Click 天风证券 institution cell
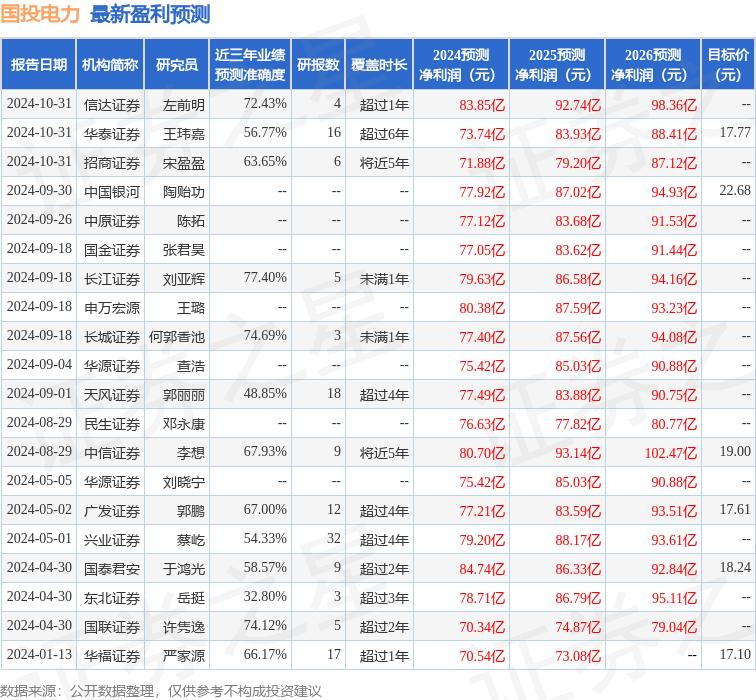The height and width of the screenshot is (700, 756). (x=112, y=394)
